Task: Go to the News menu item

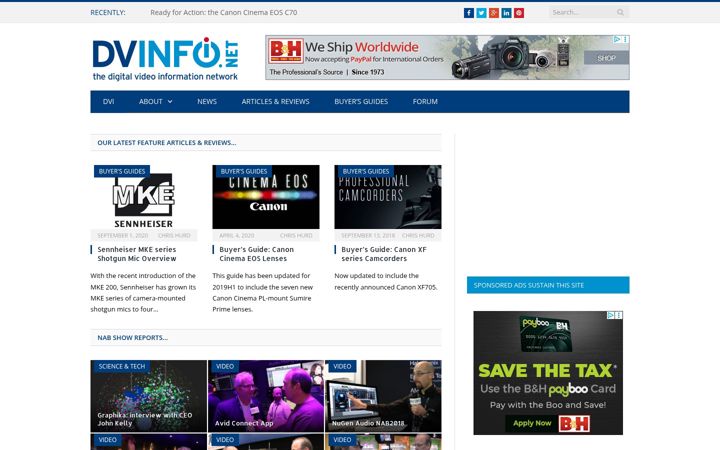Action: click(x=207, y=101)
